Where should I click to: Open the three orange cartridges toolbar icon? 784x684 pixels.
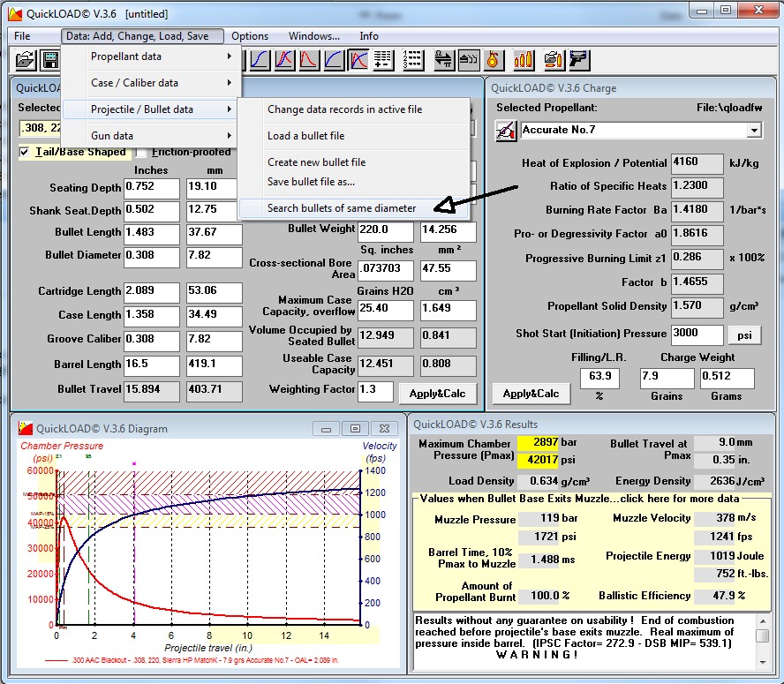pos(523,60)
